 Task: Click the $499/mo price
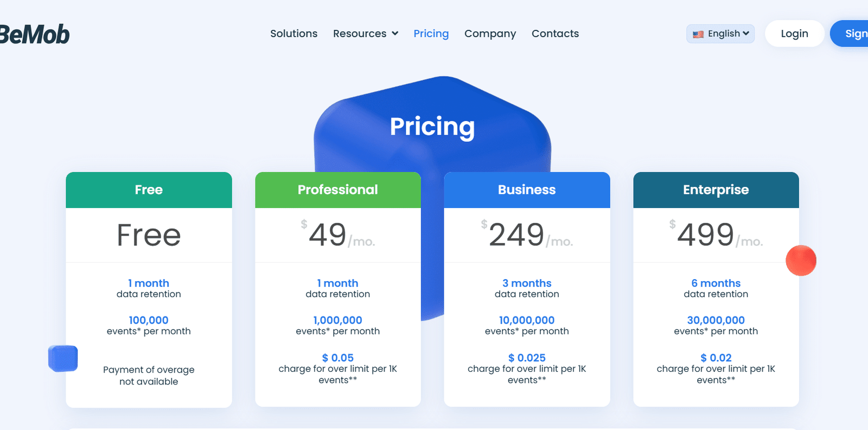click(716, 235)
